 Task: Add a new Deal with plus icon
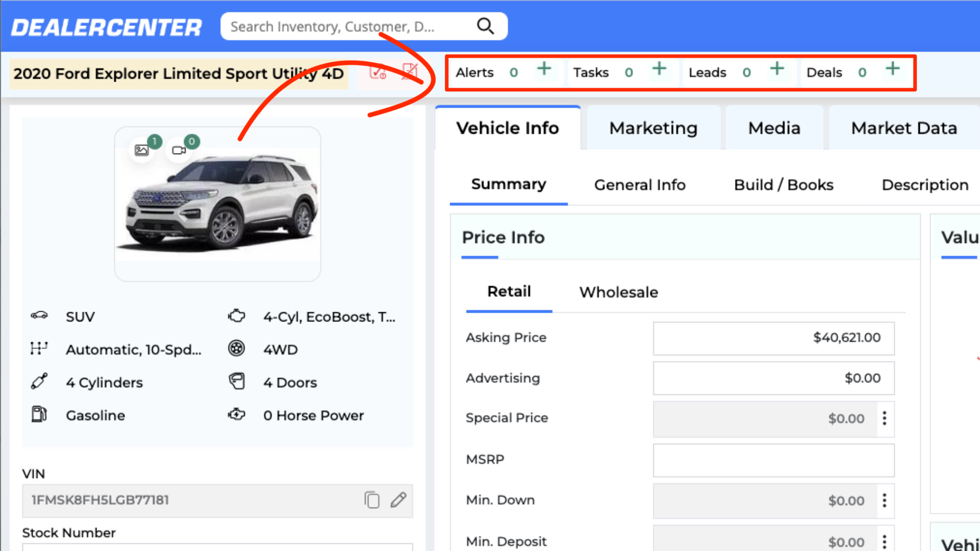[x=893, y=69]
